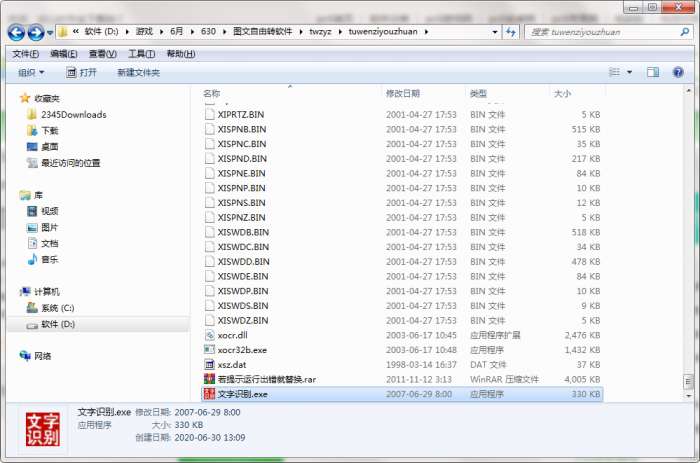Open the 编辑(E) menu
This screenshot has height=463, width=700.
point(64,54)
